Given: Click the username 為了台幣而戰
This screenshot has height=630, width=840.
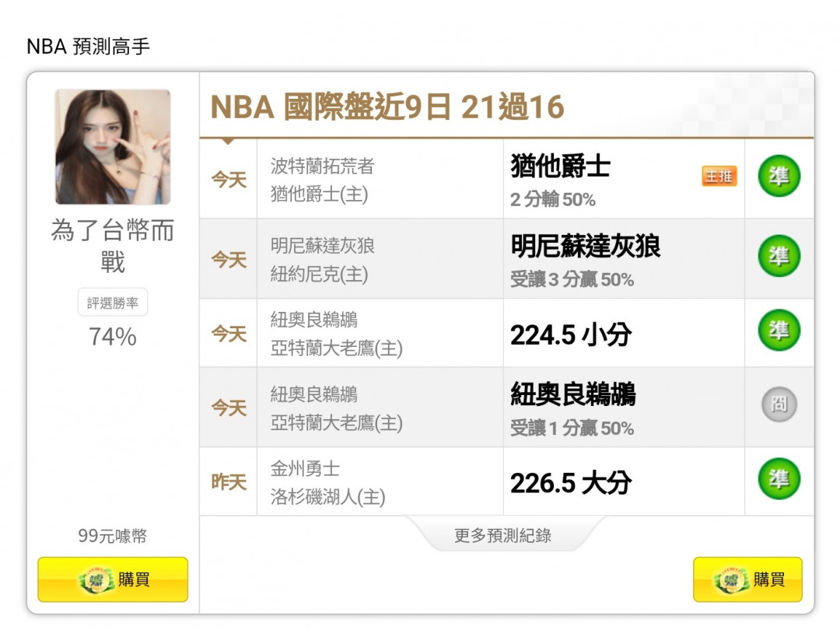Looking at the screenshot, I should point(113,246).
